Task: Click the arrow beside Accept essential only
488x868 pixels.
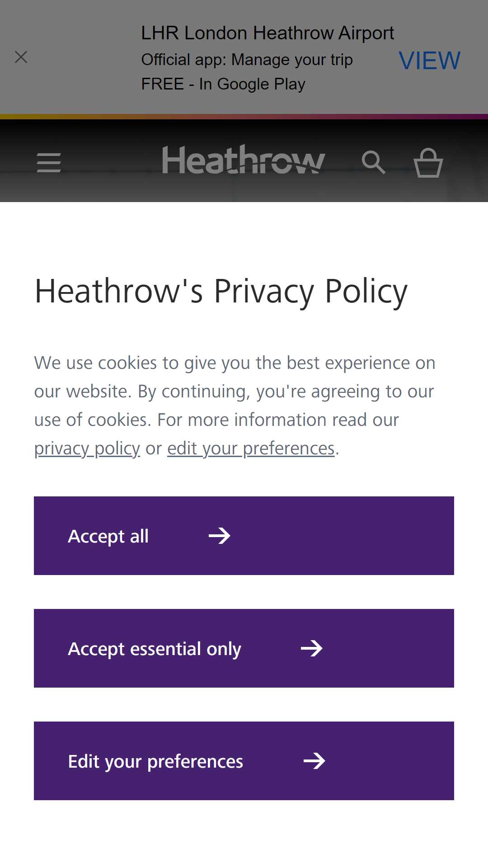Action: point(312,648)
